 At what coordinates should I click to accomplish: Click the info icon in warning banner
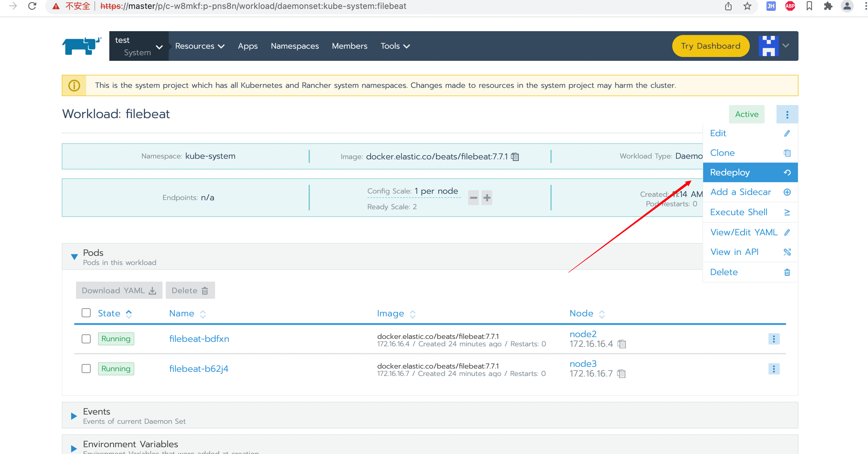74,85
